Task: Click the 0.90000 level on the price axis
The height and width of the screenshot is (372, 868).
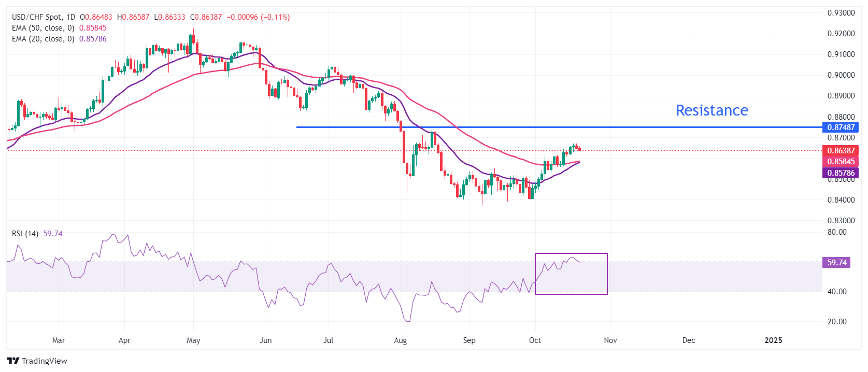Action: click(841, 75)
